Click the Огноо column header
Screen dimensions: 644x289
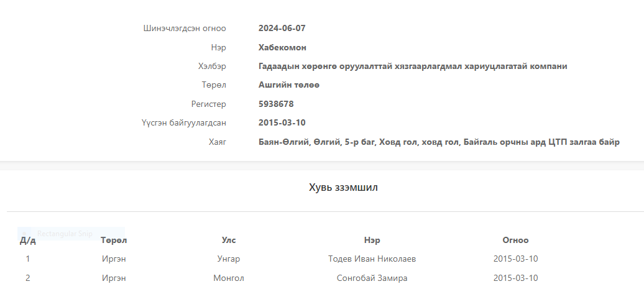click(x=515, y=240)
